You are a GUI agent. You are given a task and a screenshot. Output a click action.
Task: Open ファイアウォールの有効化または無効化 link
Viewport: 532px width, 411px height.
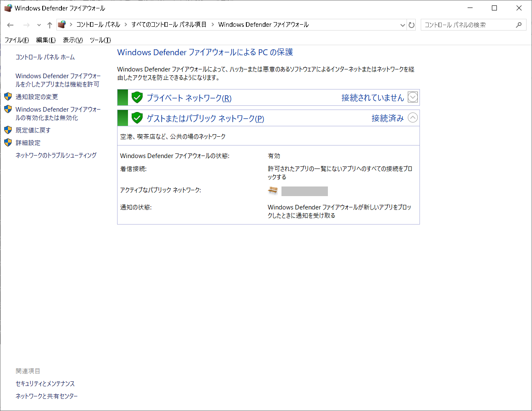[58, 113]
